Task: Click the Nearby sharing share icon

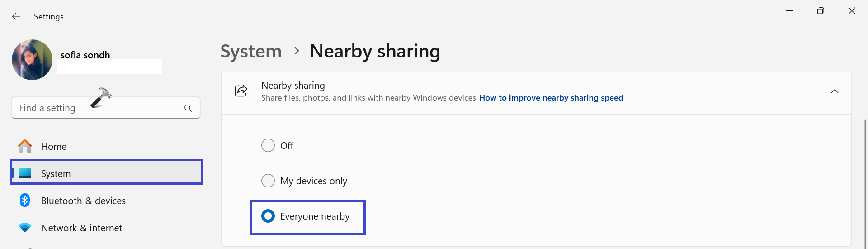Action: tap(241, 91)
